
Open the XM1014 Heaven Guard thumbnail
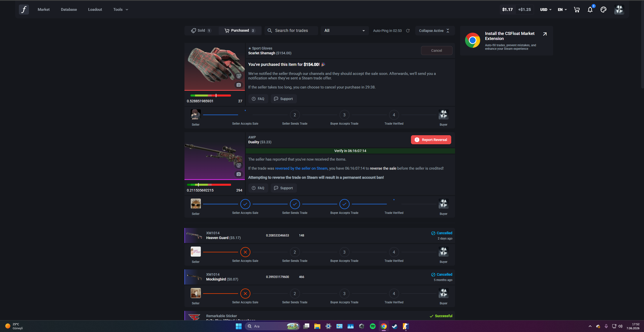click(x=194, y=235)
